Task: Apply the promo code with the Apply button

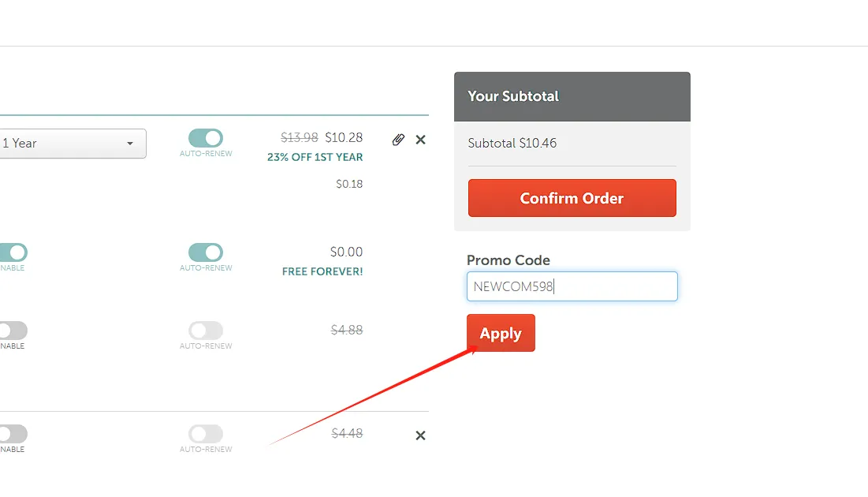Action: 501,333
